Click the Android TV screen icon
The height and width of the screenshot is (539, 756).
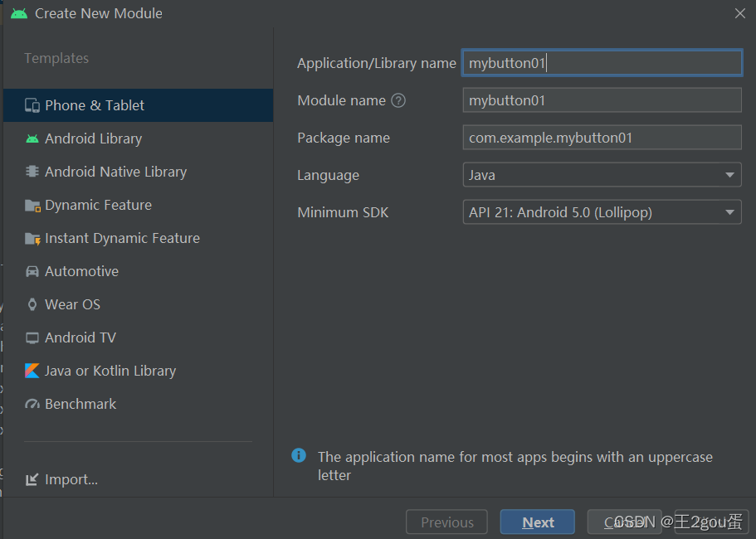(x=32, y=337)
